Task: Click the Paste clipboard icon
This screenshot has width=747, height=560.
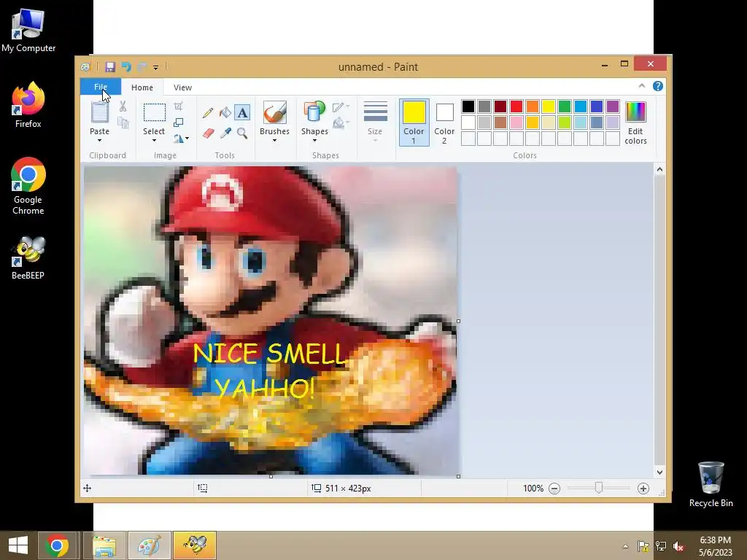Action: click(99, 113)
